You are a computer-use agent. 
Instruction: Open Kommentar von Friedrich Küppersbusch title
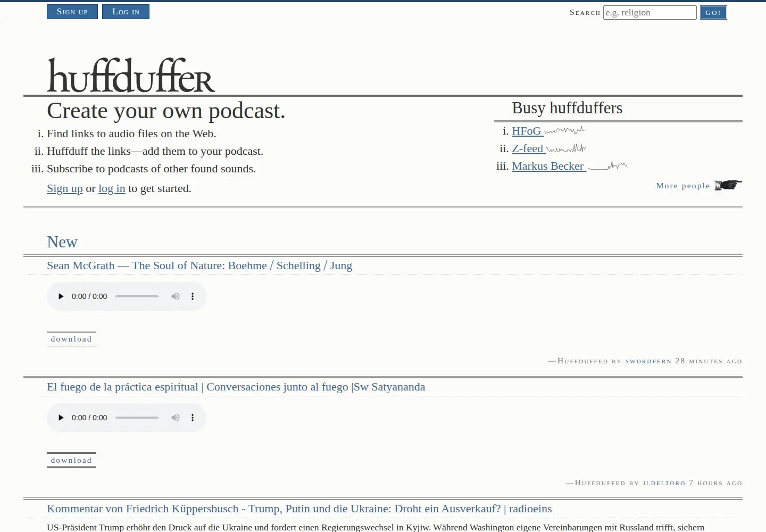point(299,509)
